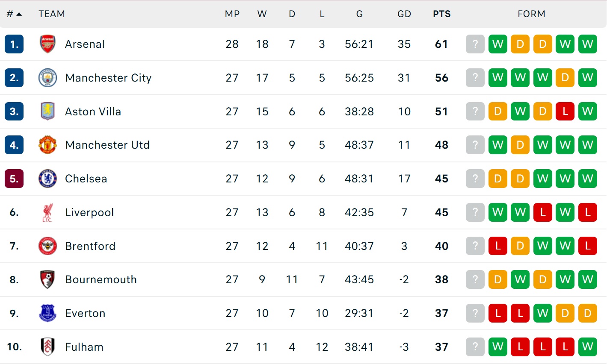Click Chelsea's maroon rank 5 badge
Viewport: 607px width, 364px height.
click(14, 179)
